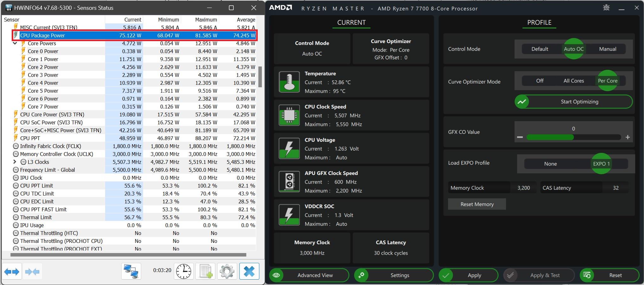The image size is (644, 285).
Task: Click the VDDCR SOC lightning icon
Action: [289, 215]
